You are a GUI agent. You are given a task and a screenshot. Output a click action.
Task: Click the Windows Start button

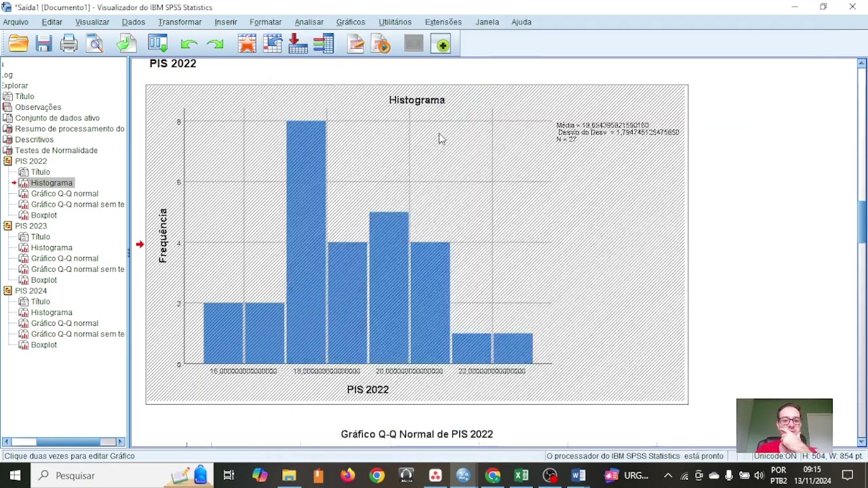[x=15, y=476]
